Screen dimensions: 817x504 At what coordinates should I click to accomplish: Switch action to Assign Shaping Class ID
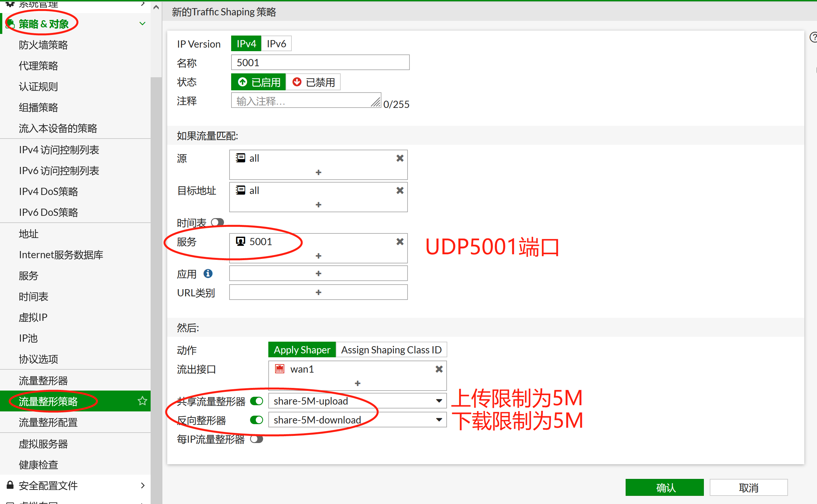click(x=391, y=350)
